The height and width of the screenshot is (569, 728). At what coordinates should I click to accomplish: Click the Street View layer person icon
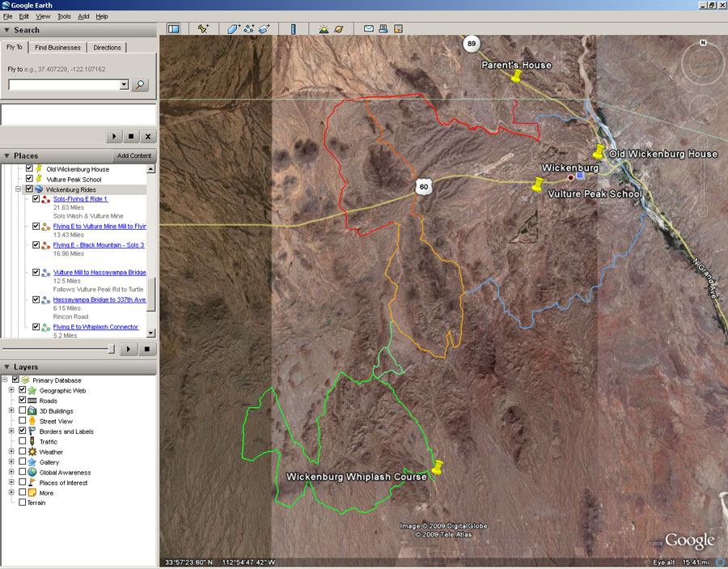[x=32, y=421]
